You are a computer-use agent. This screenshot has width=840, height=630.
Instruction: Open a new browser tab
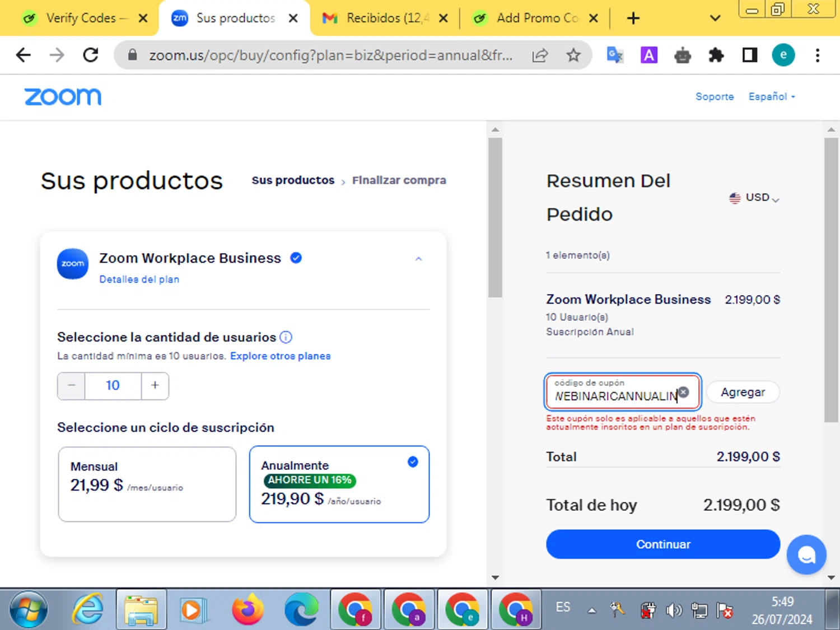click(x=633, y=18)
